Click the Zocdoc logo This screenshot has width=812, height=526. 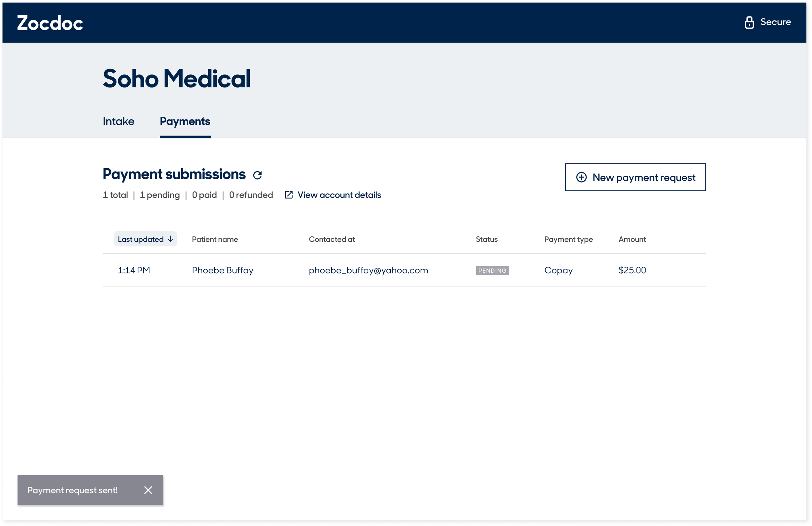click(x=50, y=23)
